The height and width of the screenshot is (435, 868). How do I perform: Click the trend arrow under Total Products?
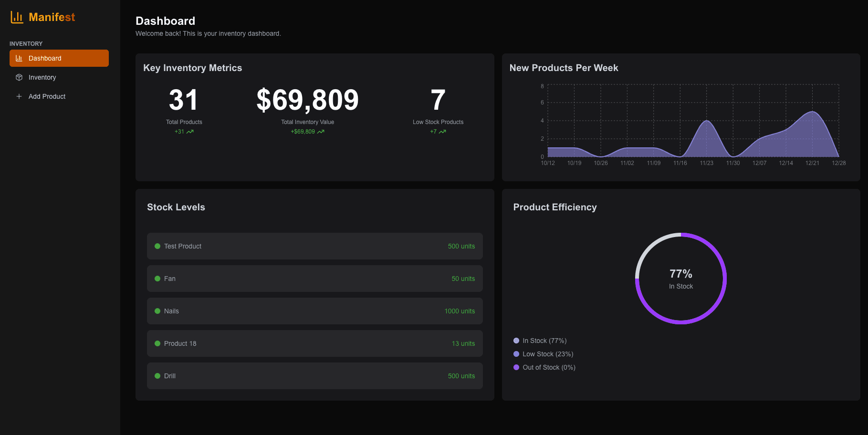[x=190, y=132]
